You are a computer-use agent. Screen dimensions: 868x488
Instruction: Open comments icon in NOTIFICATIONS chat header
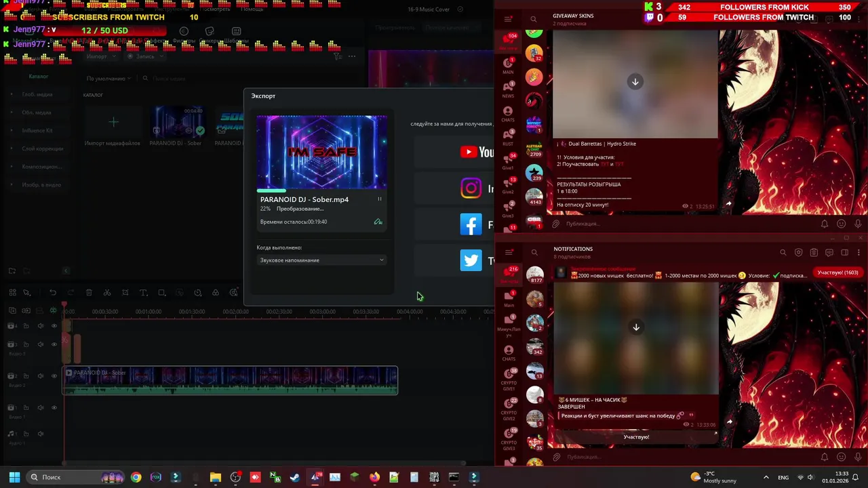click(829, 253)
